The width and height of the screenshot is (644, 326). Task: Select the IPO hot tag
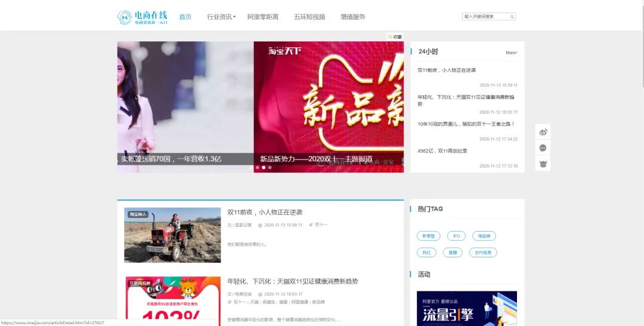(x=456, y=236)
